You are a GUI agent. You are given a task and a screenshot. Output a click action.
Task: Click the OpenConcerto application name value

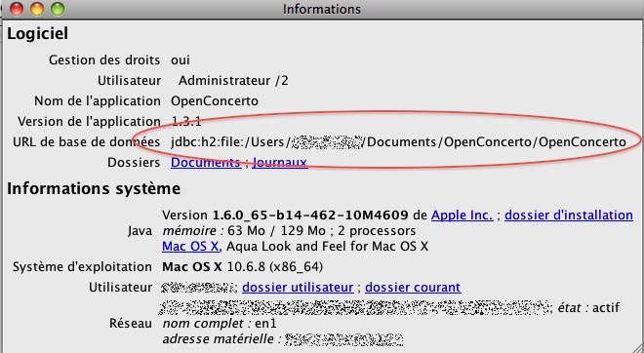[x=215, y=101]
